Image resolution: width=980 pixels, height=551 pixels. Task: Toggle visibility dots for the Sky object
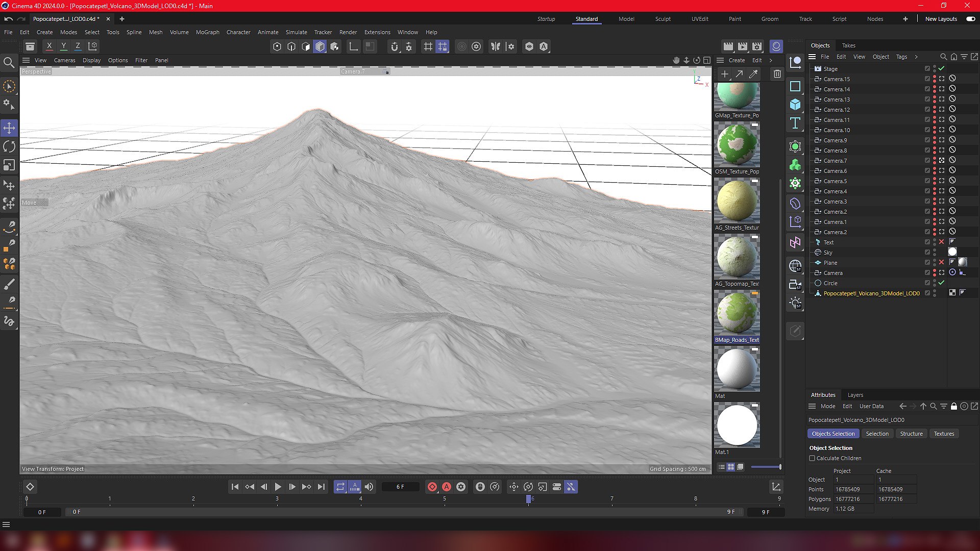pyautogui.click(x=935, y=253)
